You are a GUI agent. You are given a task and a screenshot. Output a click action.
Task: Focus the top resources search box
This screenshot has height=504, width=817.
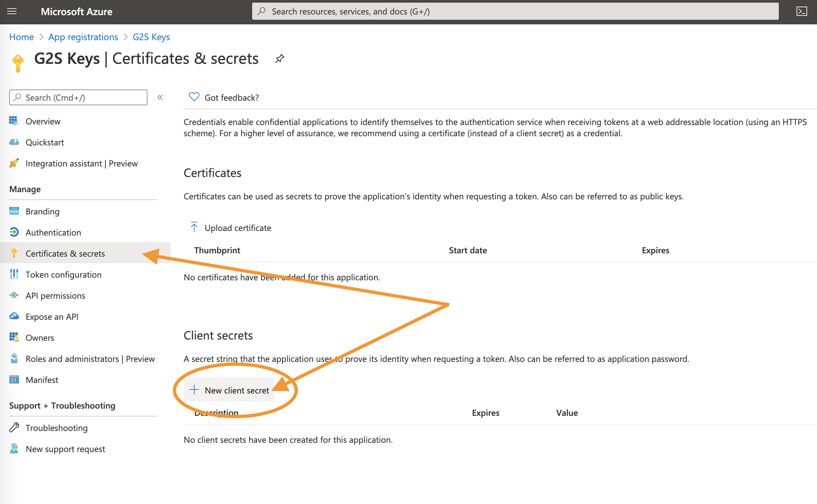(515, 12)
